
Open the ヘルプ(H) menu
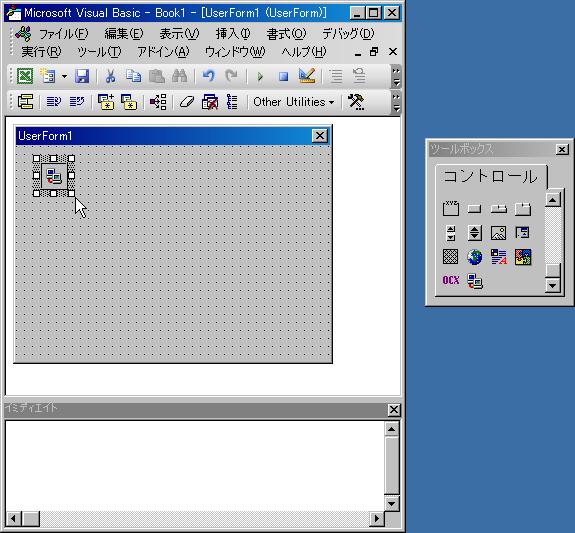pos(304,52)
